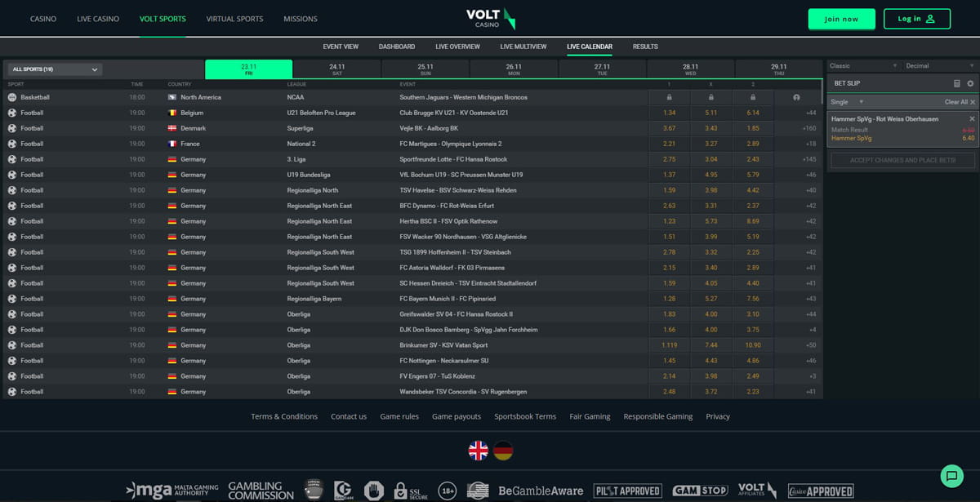
Task: Click the Log in button
Action: tap(917, 19)
